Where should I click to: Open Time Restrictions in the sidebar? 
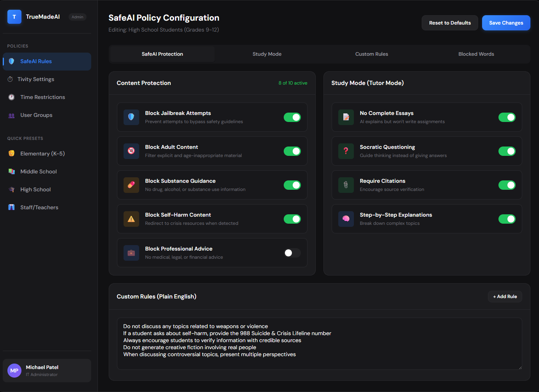42,97
